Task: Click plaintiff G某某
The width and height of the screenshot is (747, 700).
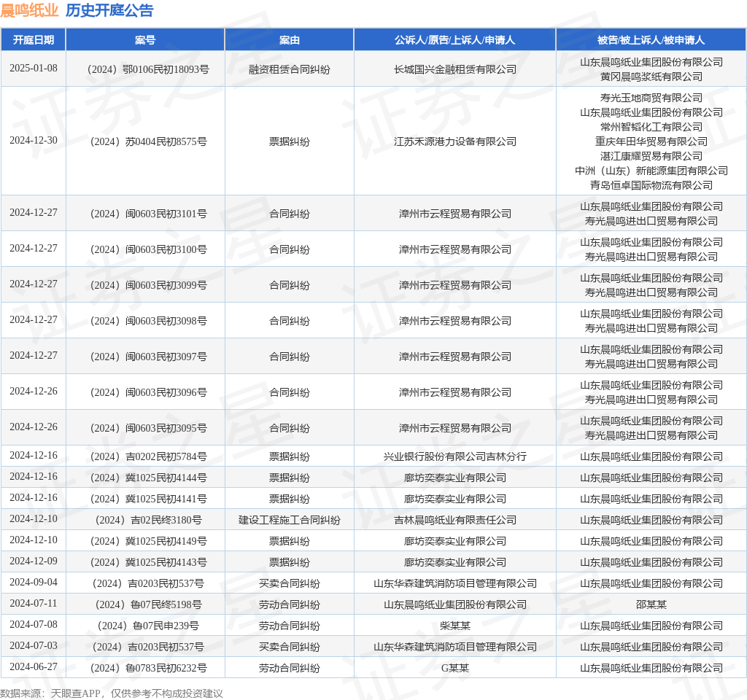Action: click(455, 668)
